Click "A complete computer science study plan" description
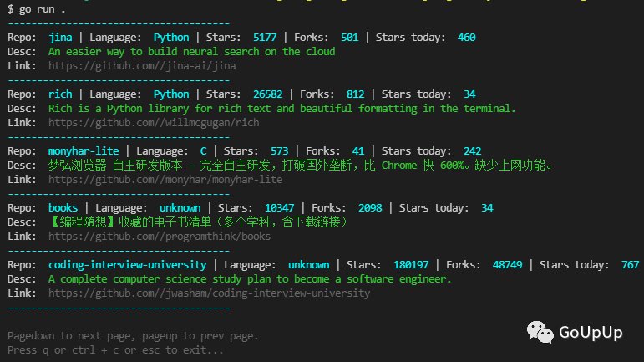 (250, 279)
